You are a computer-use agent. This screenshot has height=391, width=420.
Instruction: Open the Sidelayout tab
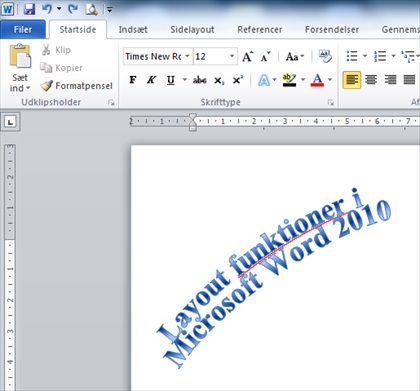point(192,29)
